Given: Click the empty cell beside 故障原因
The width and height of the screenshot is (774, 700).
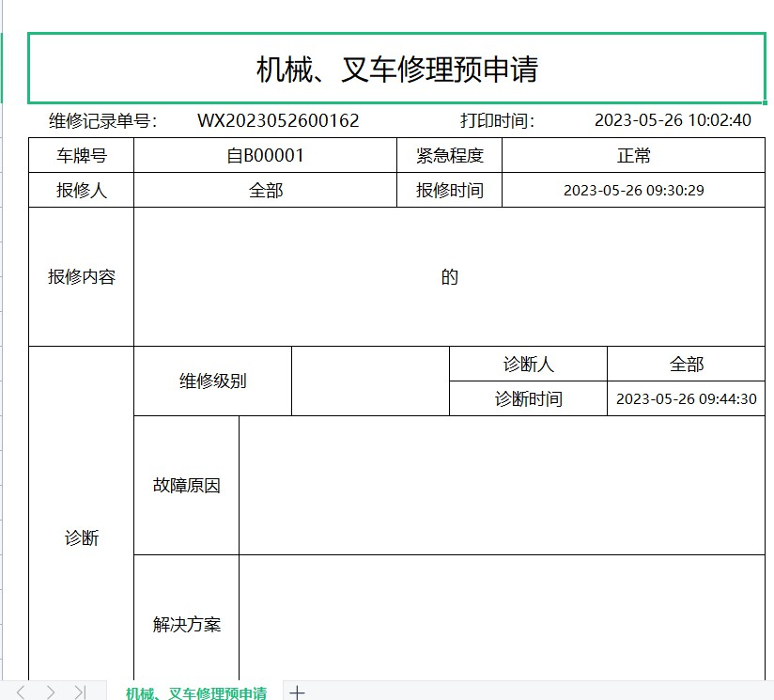Looking at the screenshot, I should 502,486.
